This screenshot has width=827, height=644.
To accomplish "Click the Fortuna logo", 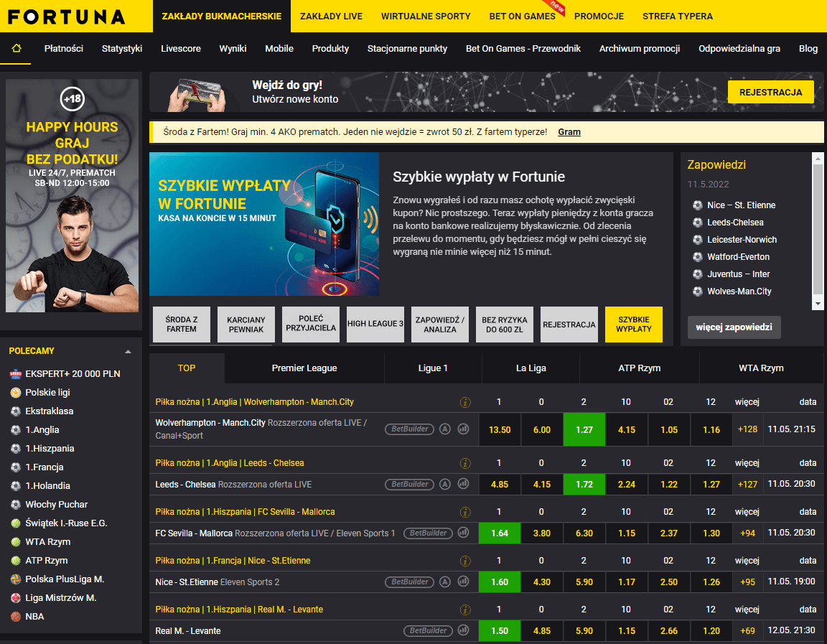I will click(x=67, y=17).
